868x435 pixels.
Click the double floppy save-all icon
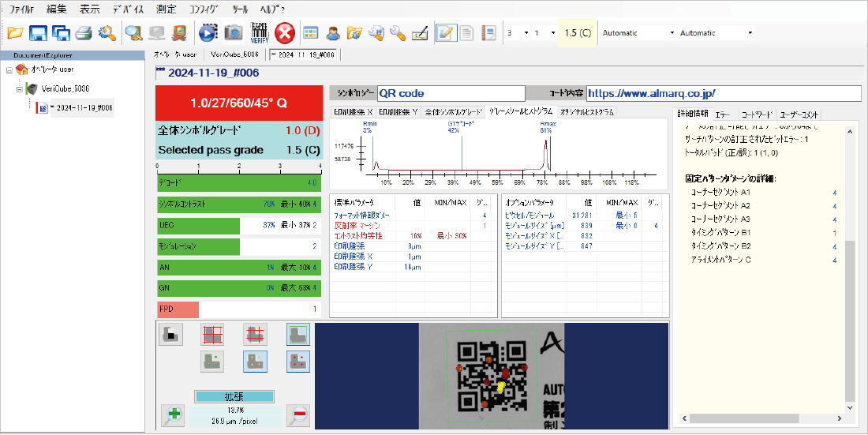coord(60,33)
